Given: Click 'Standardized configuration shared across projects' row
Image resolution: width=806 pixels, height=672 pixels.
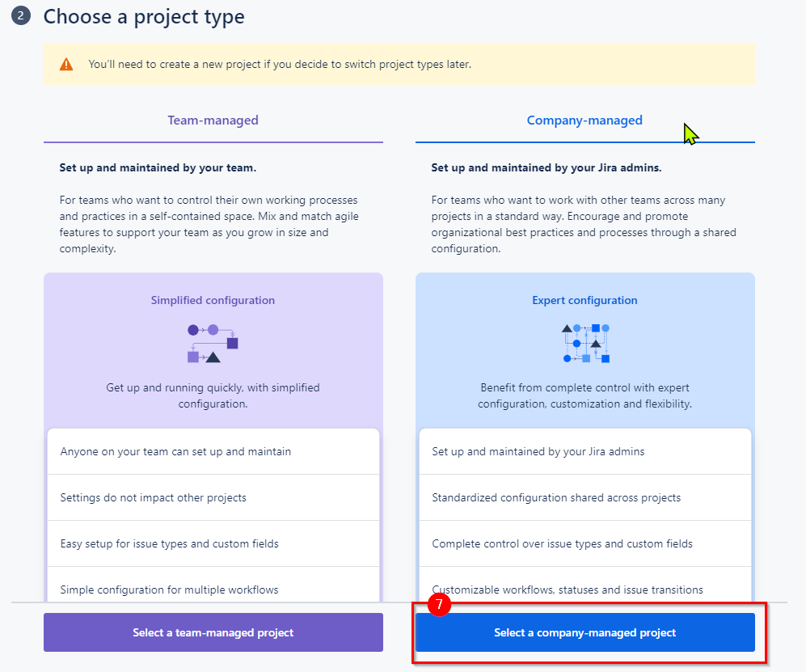Looking at the screenshot, I should click(x=585, y=497).
